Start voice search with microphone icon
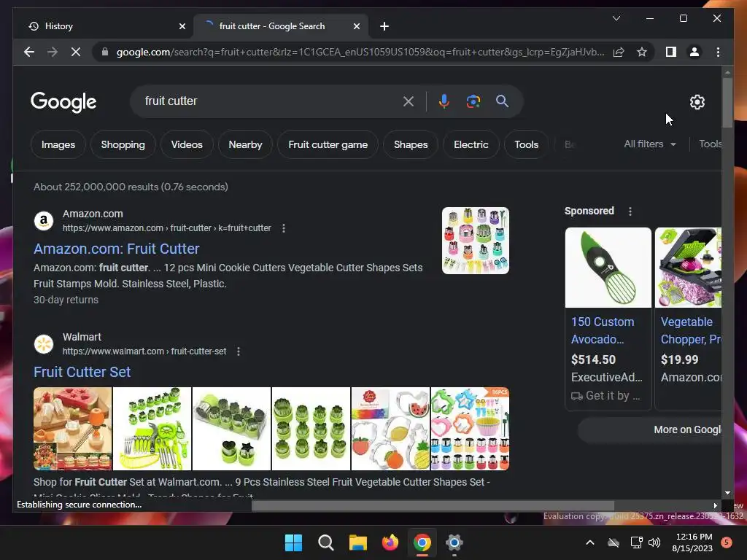The height and width of the screenshot is (560, 747). [x=444, y=101]
